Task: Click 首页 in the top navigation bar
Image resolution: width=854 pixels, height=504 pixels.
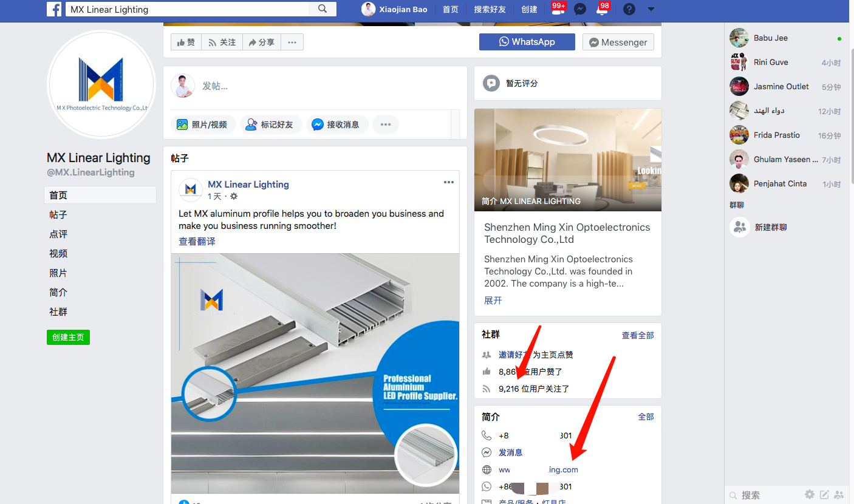Action: (451, 9)
